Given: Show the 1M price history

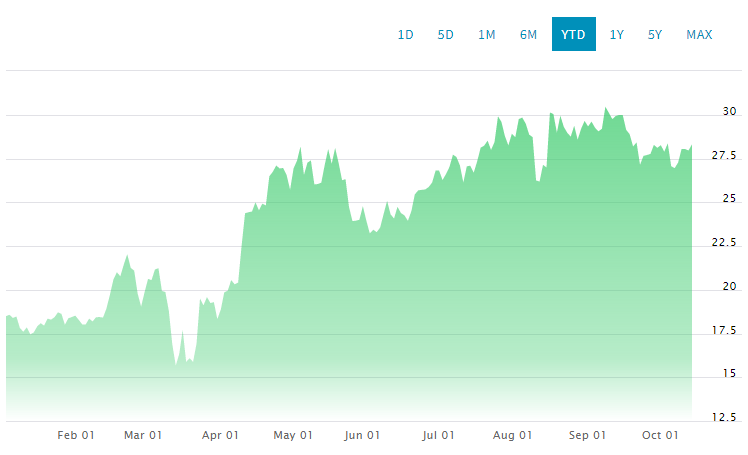Looking at the screenshot, I should tap(487, 34).
